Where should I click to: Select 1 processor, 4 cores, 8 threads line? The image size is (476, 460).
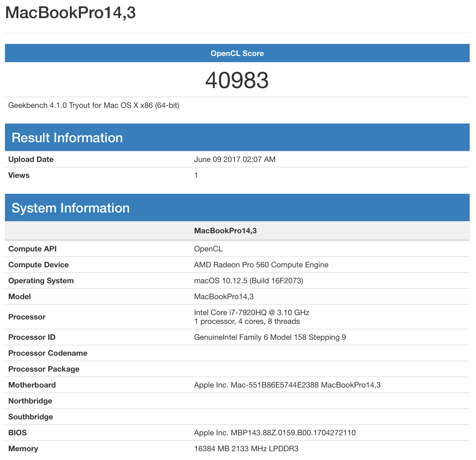point(247,321)
